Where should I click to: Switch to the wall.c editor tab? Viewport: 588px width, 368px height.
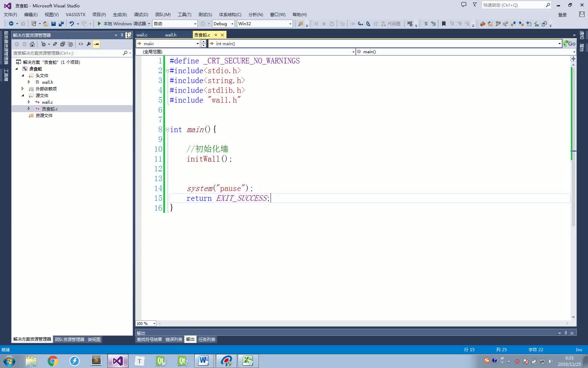click(x=142, y=35)
